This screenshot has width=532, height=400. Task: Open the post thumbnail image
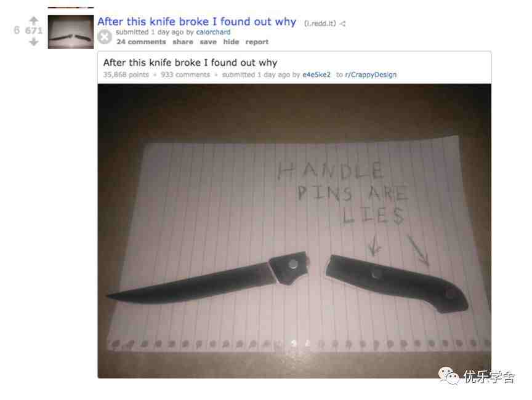coord(71,32)
